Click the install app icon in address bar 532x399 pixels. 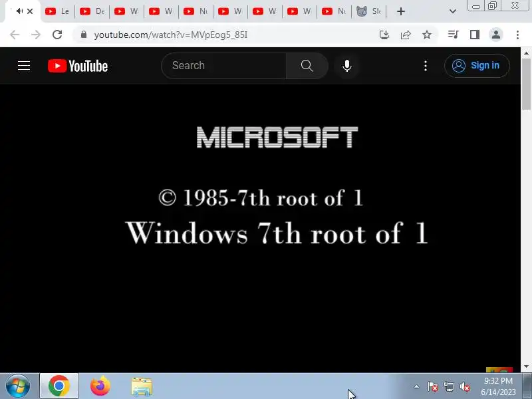pos(384,35)
